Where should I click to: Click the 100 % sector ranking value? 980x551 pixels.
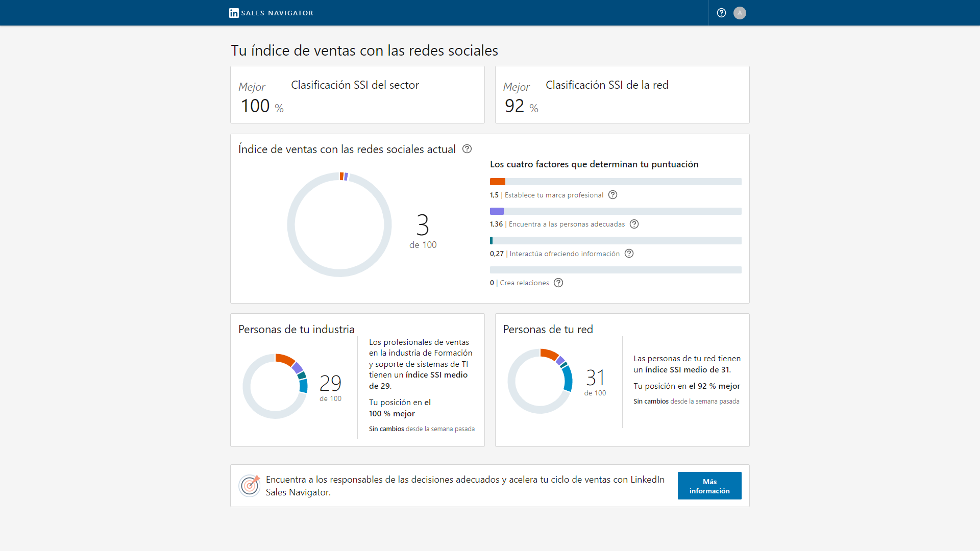click(262, 106)
